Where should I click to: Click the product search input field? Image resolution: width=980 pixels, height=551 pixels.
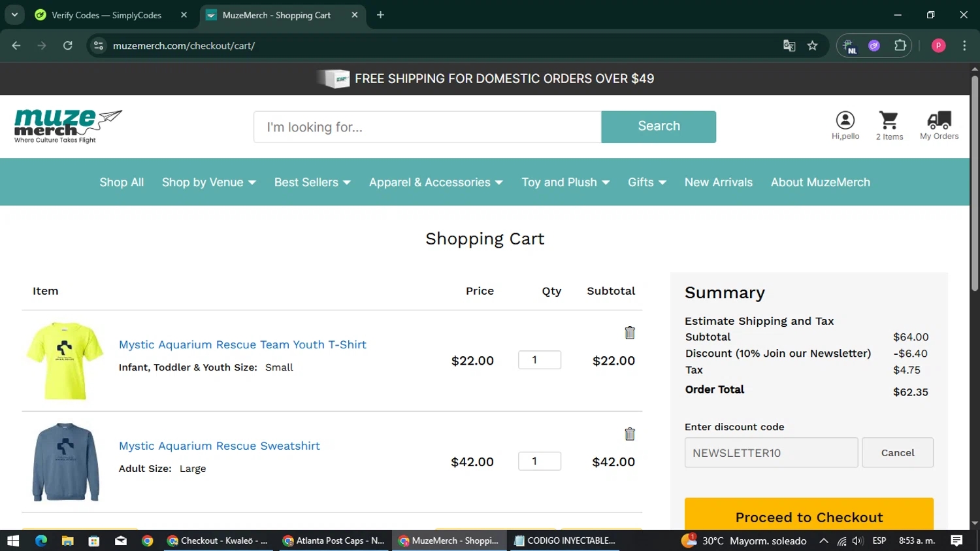tap(427, 127)
